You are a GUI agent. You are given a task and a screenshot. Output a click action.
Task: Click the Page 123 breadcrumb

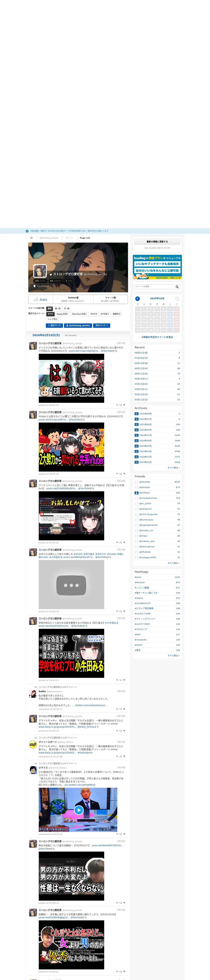[85, 238]
